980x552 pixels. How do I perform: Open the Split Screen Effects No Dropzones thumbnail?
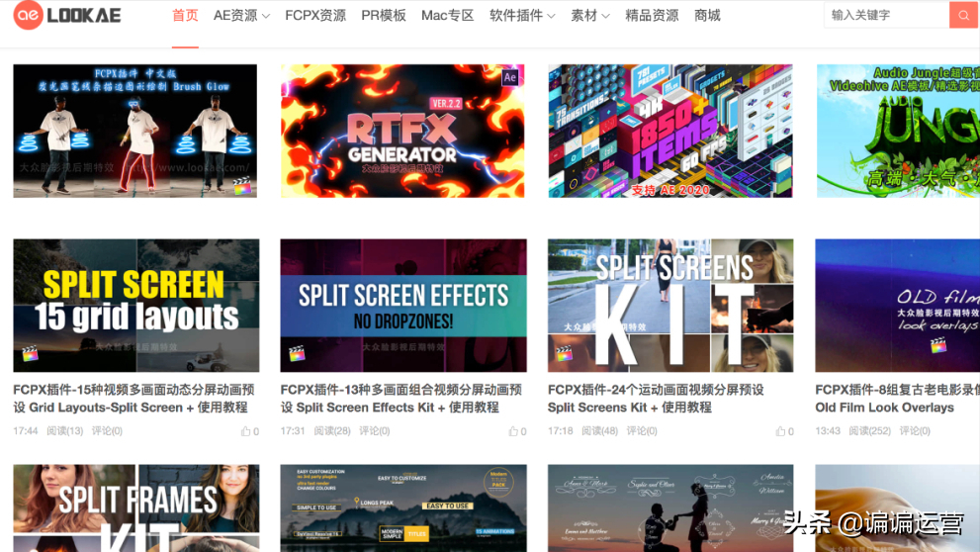pyautogui.click(x=403, y=305)
